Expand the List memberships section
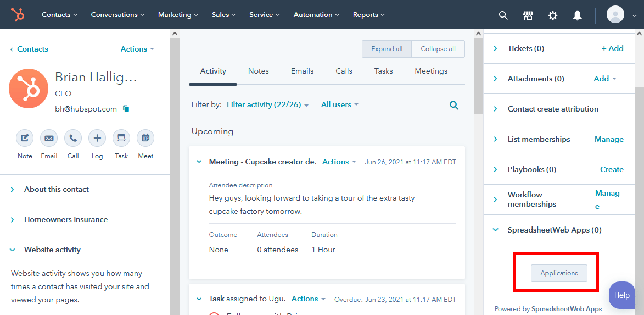 tap(496, 139)
